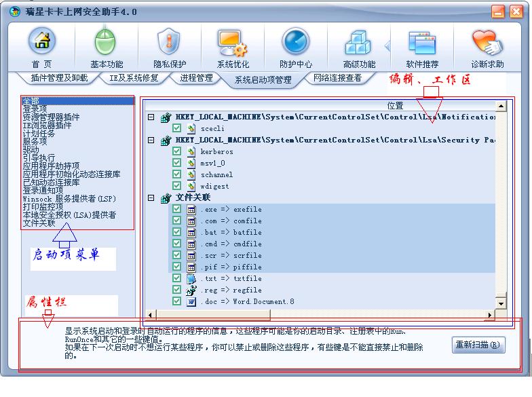532x397 pixels.
Task: Click the .cmd cmdfile icon
Action: tap(191, 244)
